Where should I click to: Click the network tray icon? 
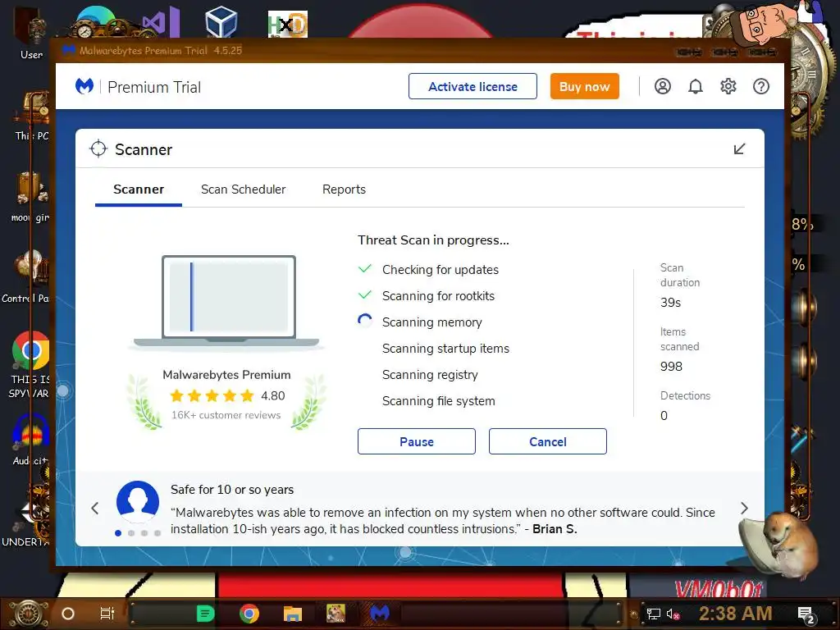[654, 614]
